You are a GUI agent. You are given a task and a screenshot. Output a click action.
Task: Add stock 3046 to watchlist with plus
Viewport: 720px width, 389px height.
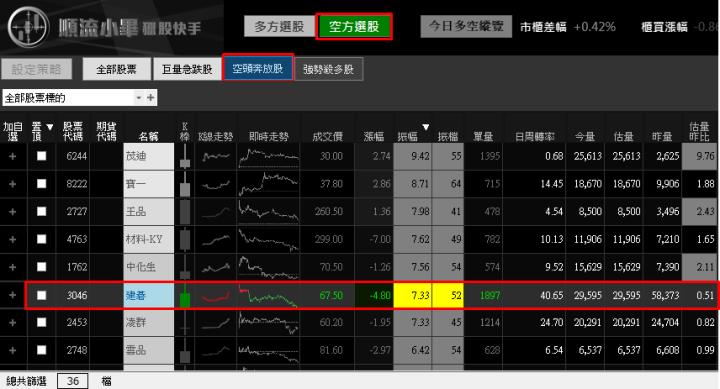pos(12,295)
